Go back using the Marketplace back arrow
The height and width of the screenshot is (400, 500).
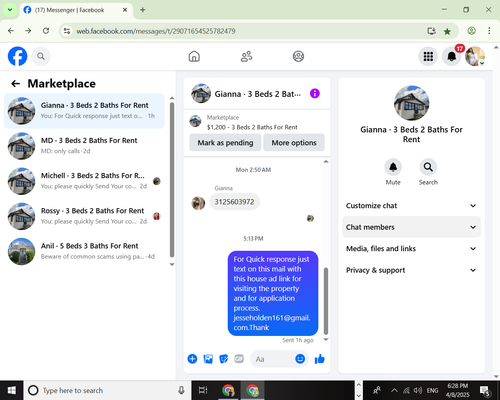(x=15, y=83)
